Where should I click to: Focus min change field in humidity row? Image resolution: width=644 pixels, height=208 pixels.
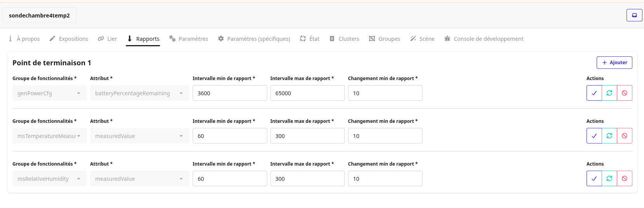pyautogui.click(x=385, y=178)
